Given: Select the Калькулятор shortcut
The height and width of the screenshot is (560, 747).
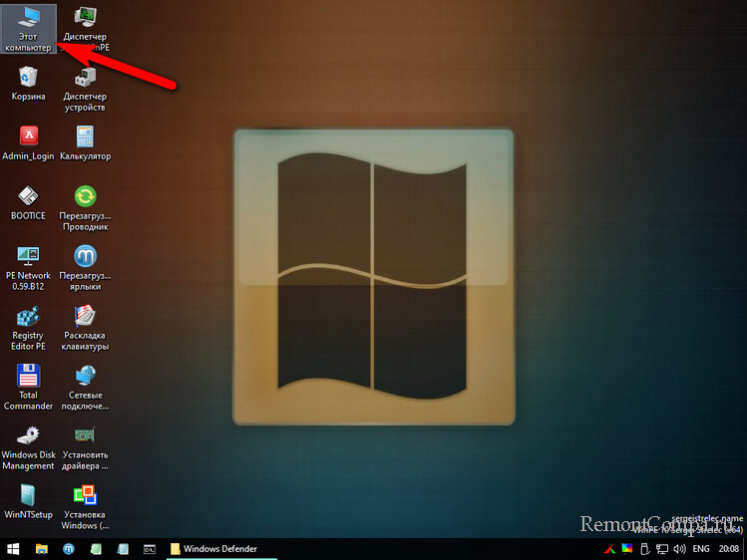Looking at the screenshot, I should click(x=85, y=143).
